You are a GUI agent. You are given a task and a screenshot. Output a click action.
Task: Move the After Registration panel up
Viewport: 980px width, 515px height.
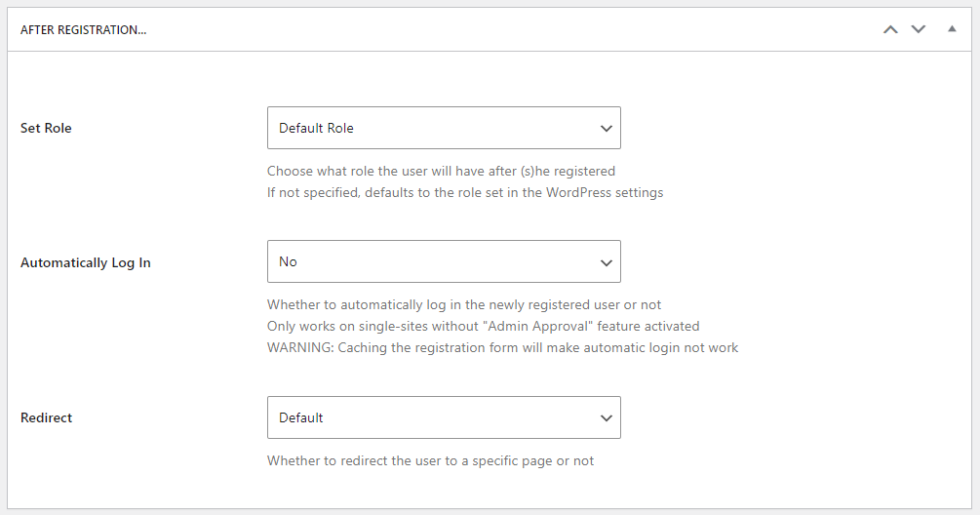click(x=890, y=29)
